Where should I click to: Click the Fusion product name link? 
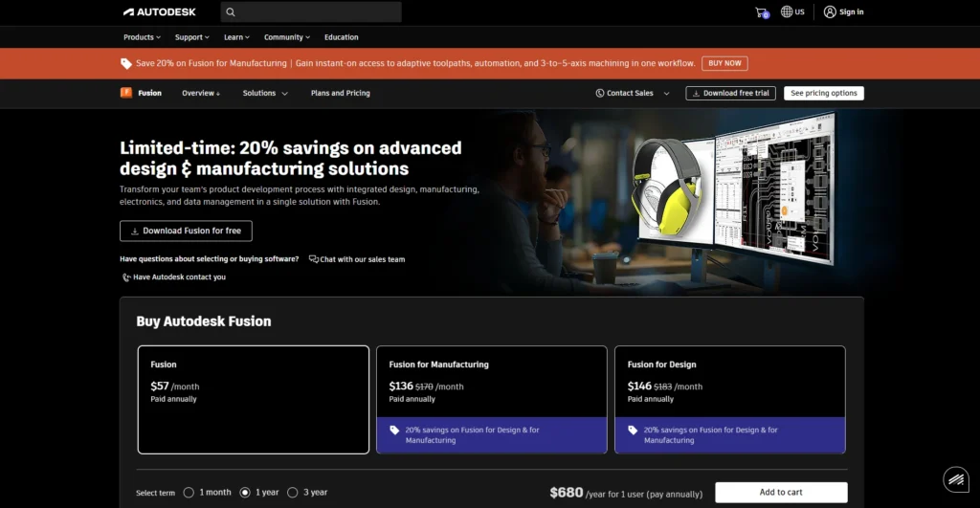coord(149,93)
